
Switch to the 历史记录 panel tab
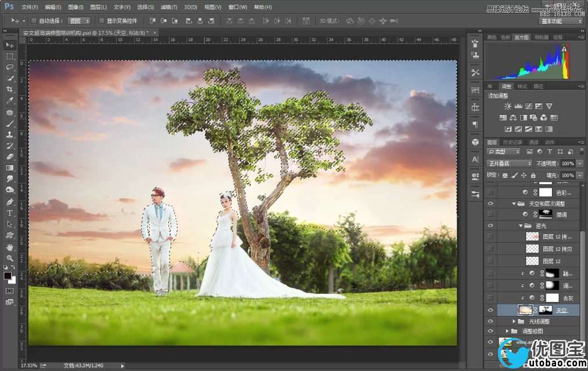click(512, 143)
